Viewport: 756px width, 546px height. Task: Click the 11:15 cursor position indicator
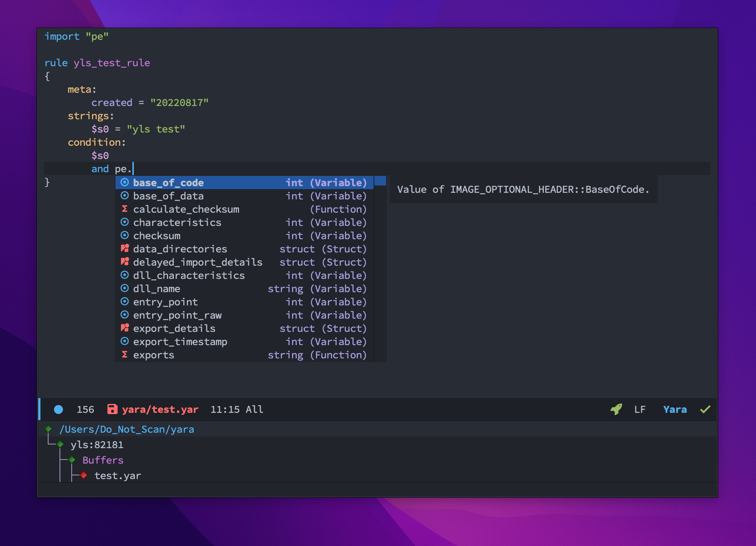225,409
